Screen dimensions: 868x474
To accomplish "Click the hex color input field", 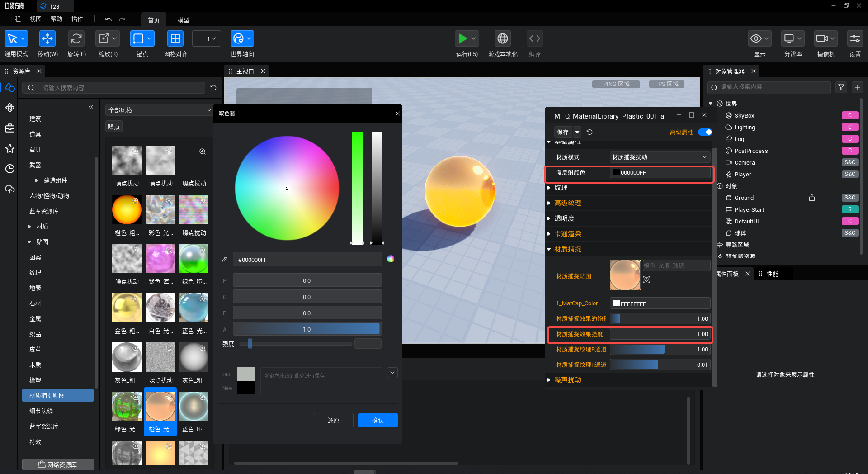I will pos(307,260).
